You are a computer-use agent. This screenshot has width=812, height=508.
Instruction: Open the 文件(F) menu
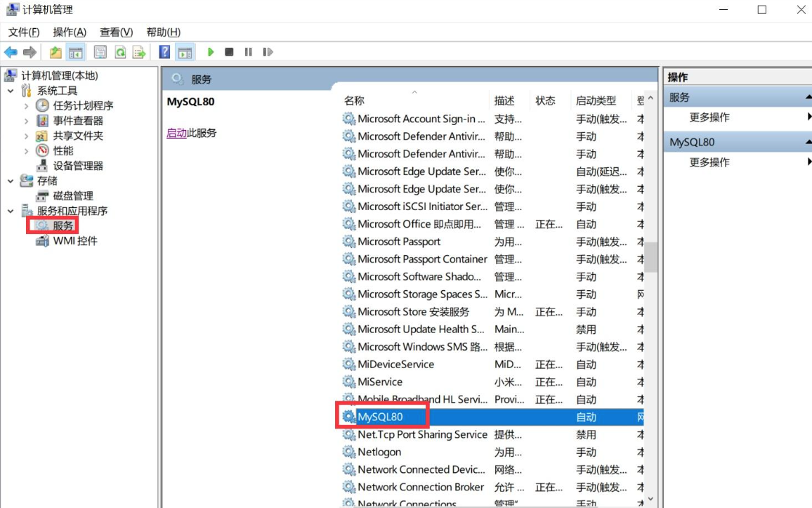click(x=24, y=32)
